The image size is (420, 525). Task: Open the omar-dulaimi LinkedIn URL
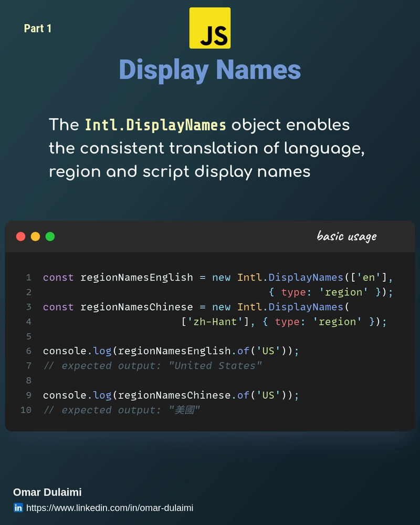click(110, 508)
